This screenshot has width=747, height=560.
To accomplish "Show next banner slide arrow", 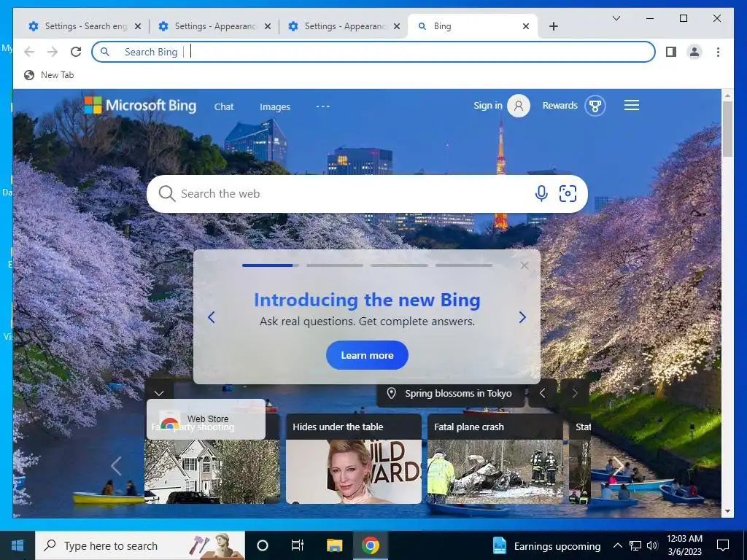I will click(522, 317).
